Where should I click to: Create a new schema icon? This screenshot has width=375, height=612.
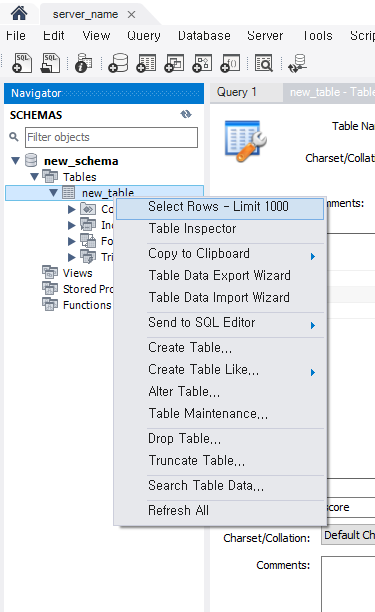(x=118, y=63)
